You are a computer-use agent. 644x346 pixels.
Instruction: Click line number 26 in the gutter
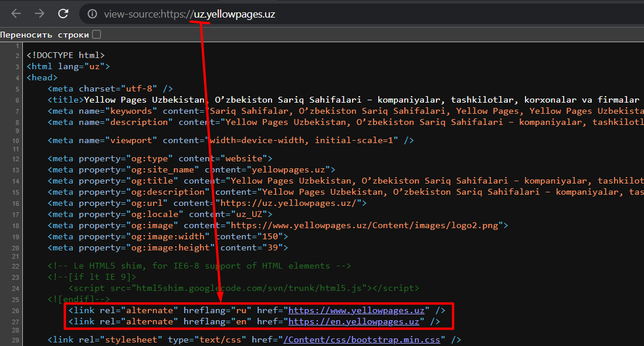coord(15,311)
